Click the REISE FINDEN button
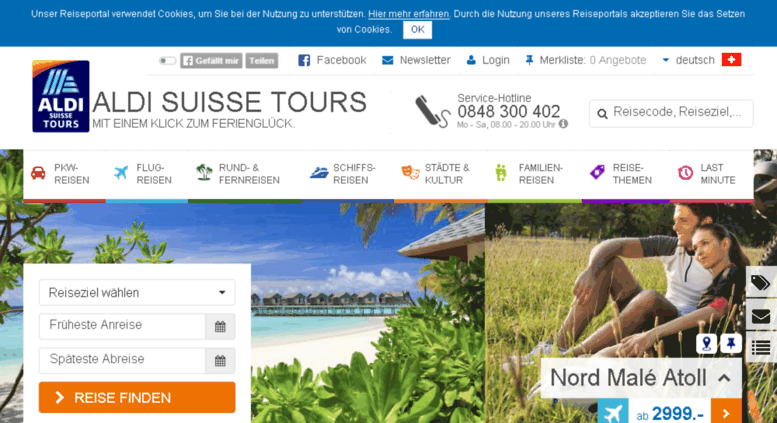 pyautogui.click(x=137, y=397)
